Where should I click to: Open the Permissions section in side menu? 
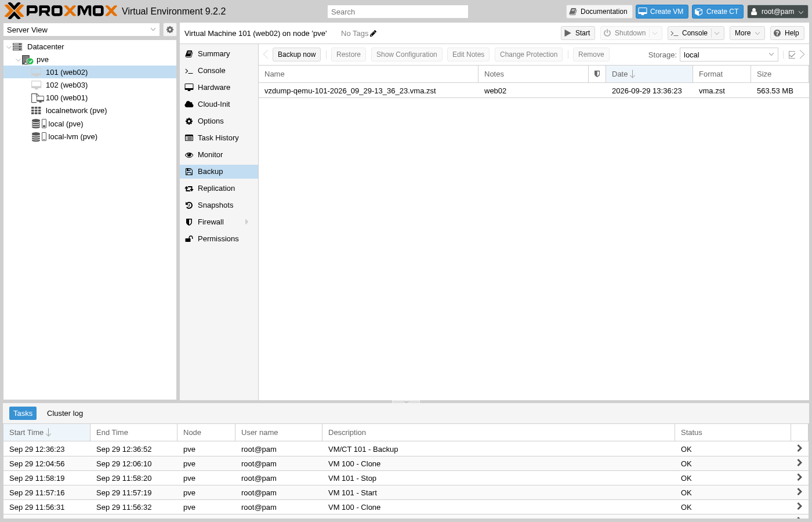[219, 239]
